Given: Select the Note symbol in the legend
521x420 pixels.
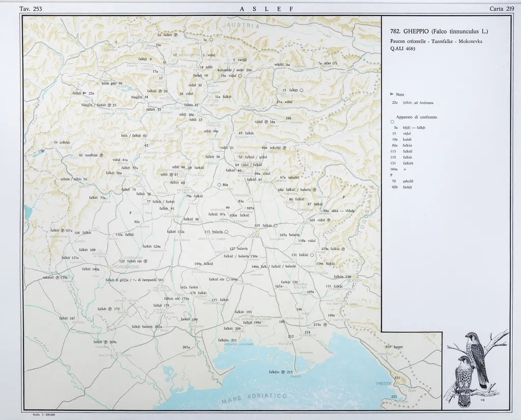Looking at the screenshot, I should pos(391,95).
